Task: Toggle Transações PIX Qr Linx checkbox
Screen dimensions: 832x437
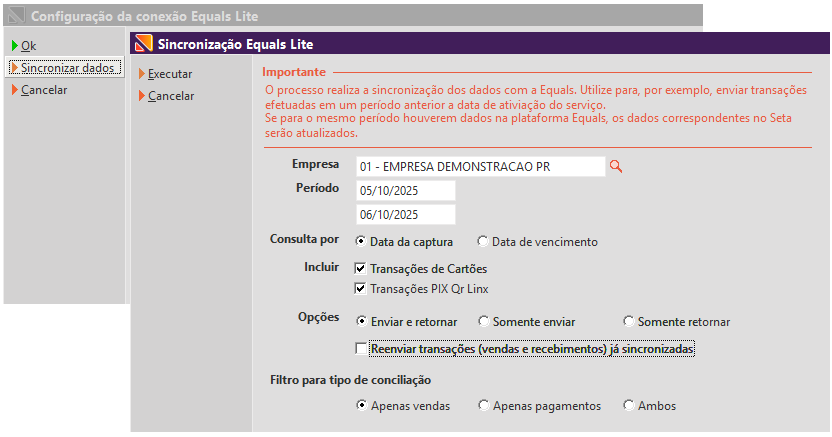Action: (x=361, y=289)
